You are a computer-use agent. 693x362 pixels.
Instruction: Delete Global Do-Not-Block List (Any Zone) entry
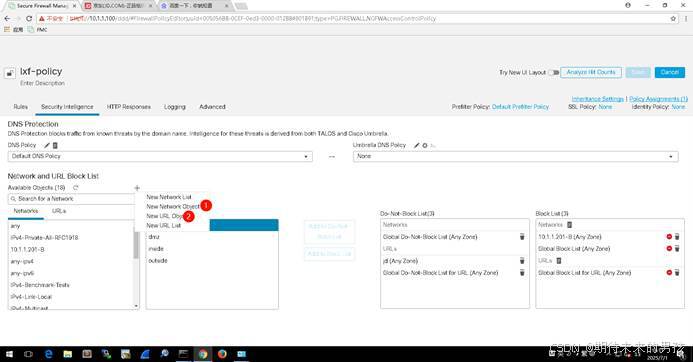click(x=522, y=237)
